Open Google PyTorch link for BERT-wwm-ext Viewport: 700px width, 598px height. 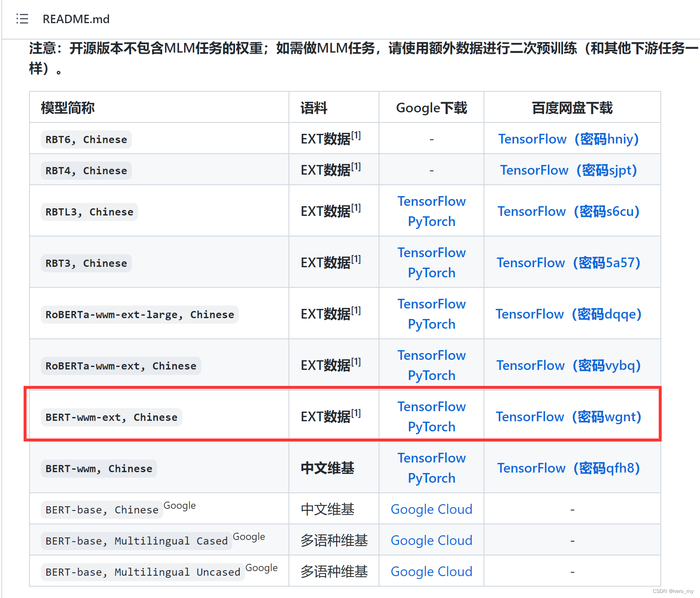click(x=432, y=427)
